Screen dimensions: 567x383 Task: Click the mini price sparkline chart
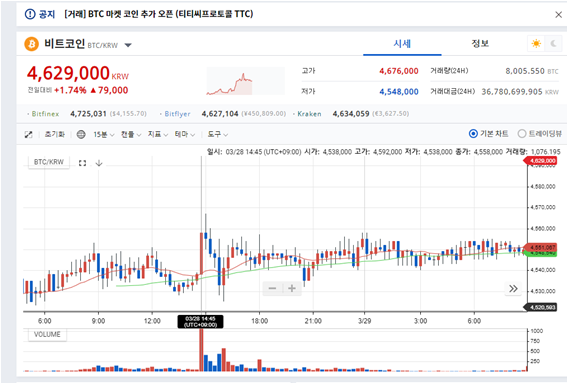tap(246, 82)
